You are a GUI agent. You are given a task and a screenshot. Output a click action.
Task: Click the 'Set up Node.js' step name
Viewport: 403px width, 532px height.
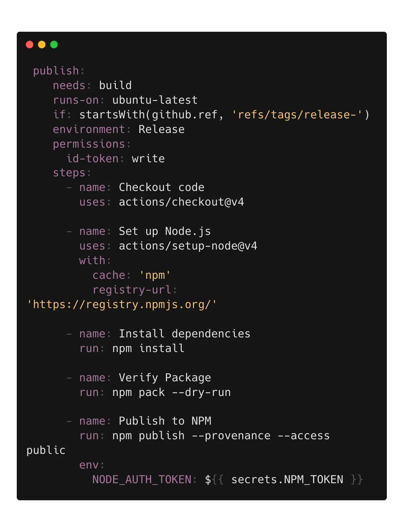[x=165, y=231]
